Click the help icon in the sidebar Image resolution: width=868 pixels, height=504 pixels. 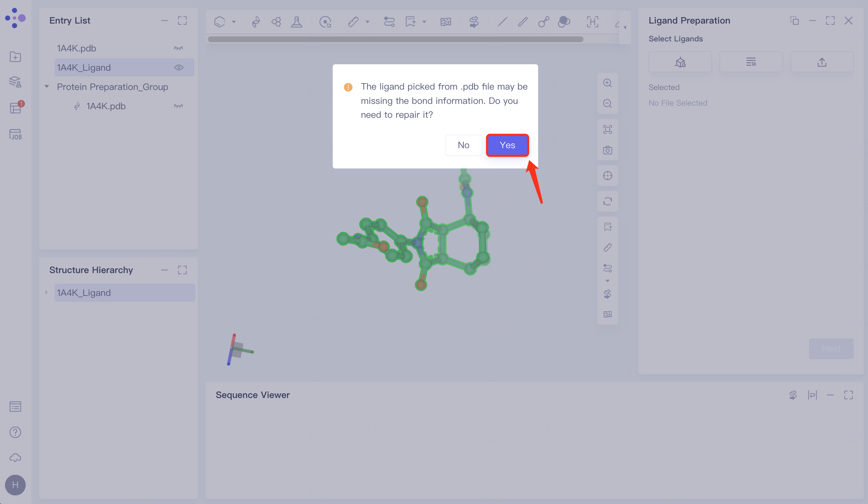(15, 432)
